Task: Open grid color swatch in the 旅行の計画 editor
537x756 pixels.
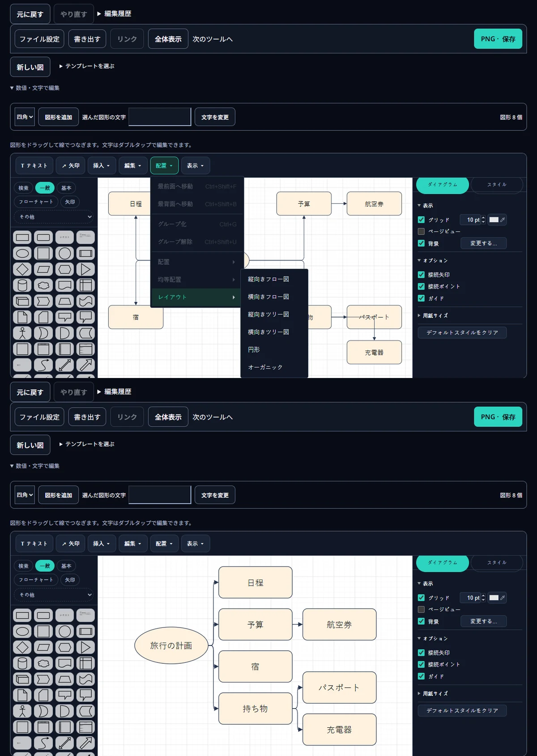Action: pyautogui.click(x=497, y=598)
